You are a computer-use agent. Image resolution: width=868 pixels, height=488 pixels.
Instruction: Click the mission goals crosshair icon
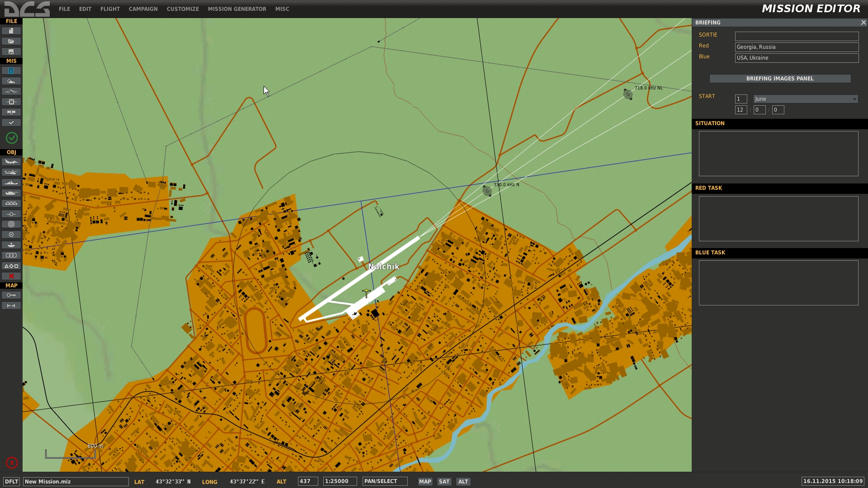coord(11,102)
